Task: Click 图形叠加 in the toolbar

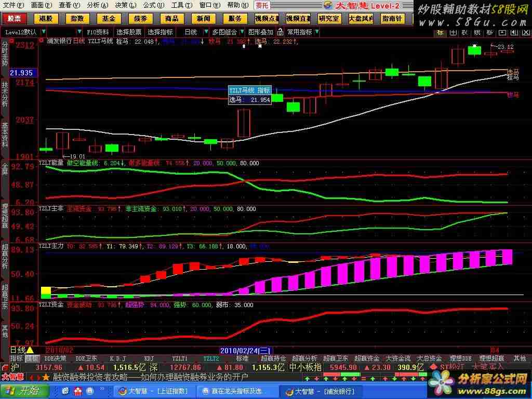Action: 261,32
